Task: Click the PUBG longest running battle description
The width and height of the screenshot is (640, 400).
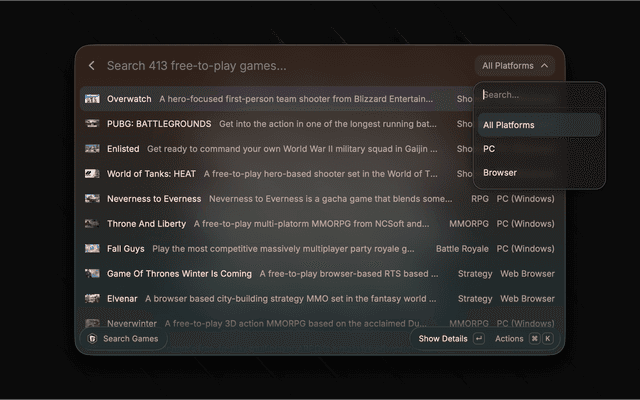Action: pyautogui.click(x=328, y=124)
